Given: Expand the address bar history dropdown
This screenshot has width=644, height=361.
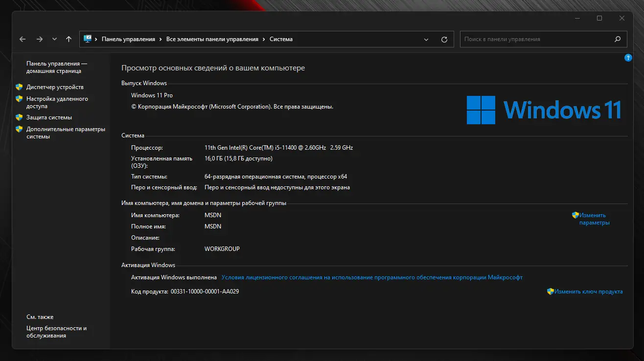Looking at the screenshot, I should (426, 39).
